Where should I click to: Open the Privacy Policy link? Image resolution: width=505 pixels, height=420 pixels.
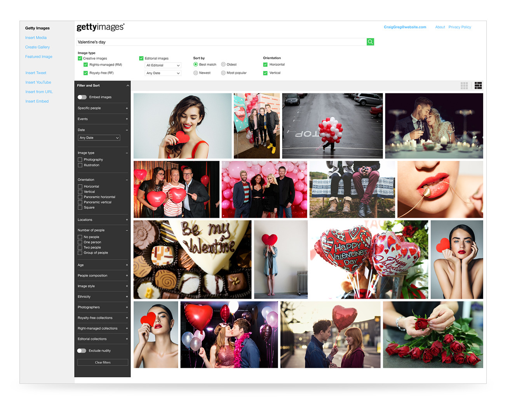[460, 27]
